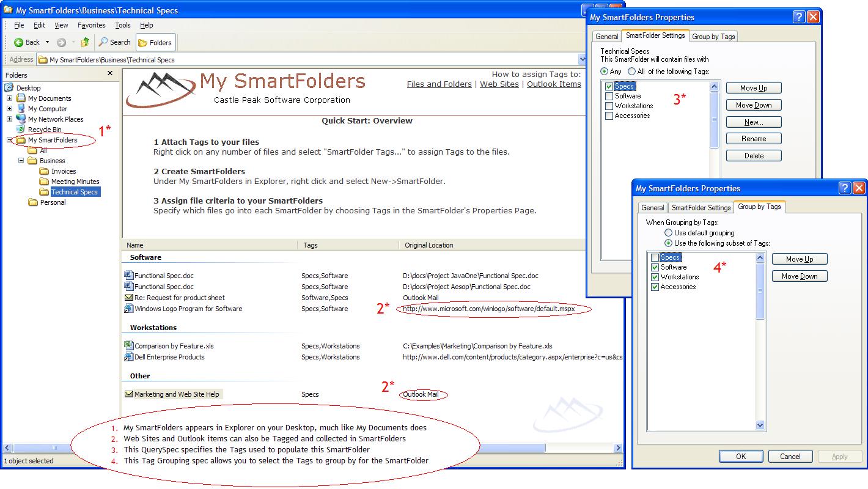Image resolution: width=868 pixels, height=489 pixels.
Task: Click Rename button in SmartFolder Settings
Action: pyautogui.click(x=754, y=139)
